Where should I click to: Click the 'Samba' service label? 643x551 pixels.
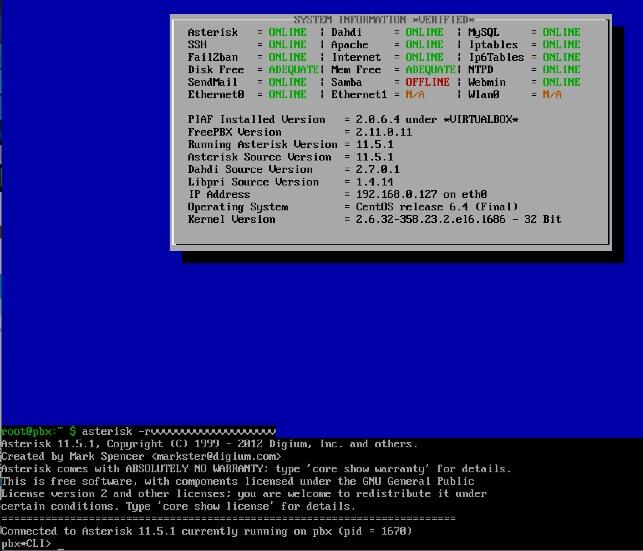[346, 82]
